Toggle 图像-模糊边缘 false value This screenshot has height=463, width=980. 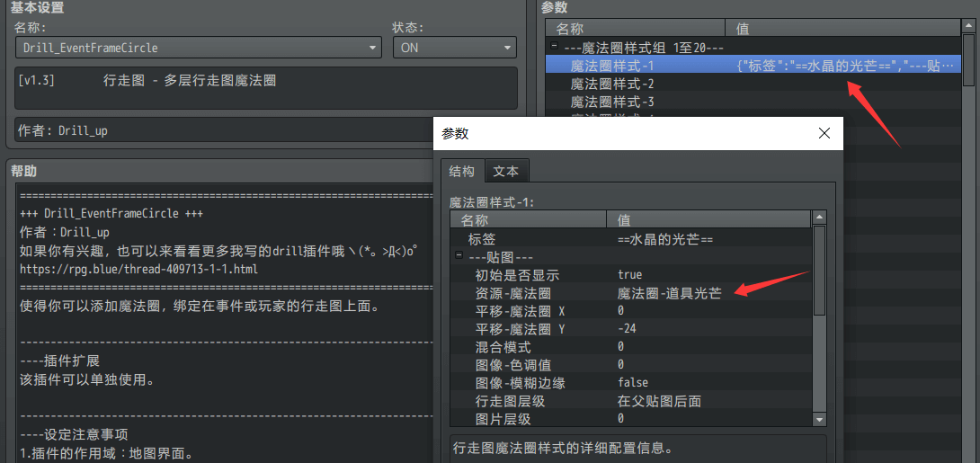coord(633,383)
